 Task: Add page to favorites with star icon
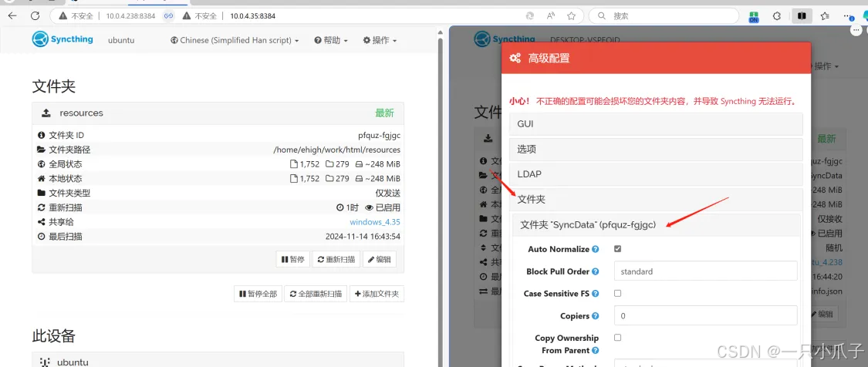pyautogui.click(x=571, y=16)
